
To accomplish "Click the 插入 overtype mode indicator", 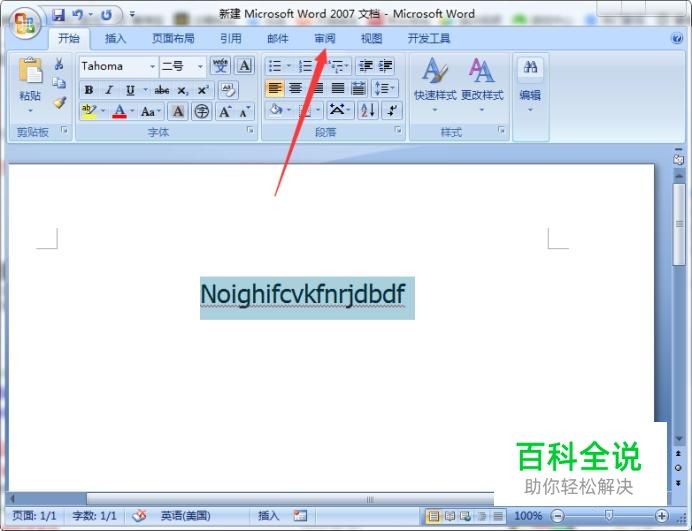I will point(268,516).
